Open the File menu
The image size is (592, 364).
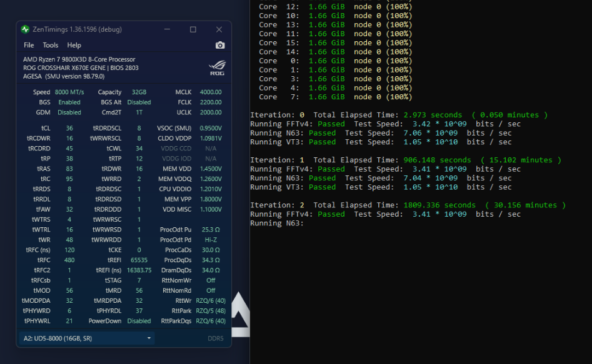point(29,45)
